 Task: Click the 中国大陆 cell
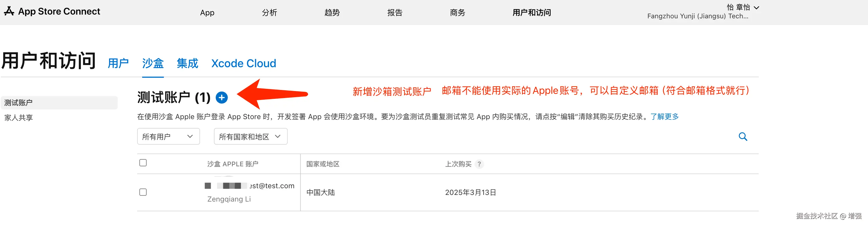pyautogui.click(x=320, y=192)
